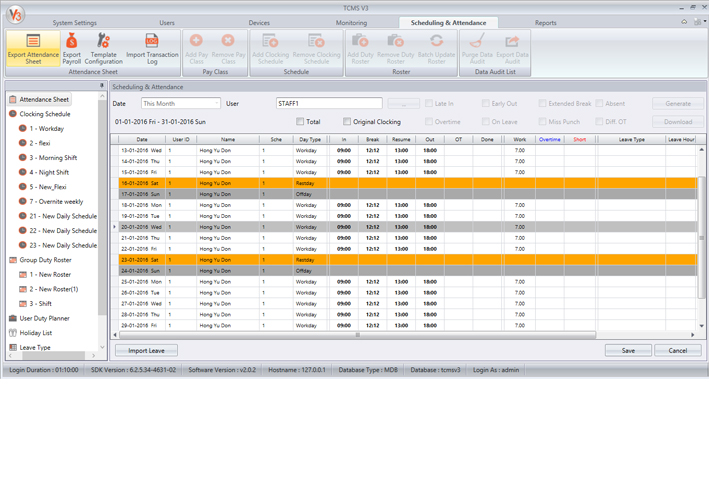Click the Generate button
The height and width of the screenshot is (488, 709).
(678, 104)
